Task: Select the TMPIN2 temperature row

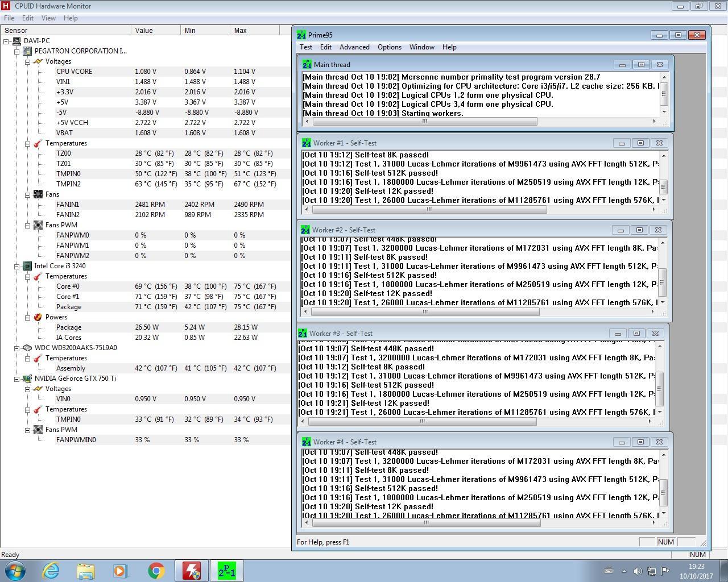Action: tap(146, 184)
